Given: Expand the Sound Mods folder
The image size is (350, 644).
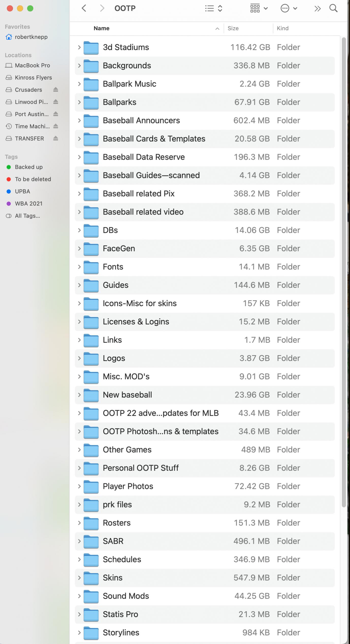Looking at the screenshot, I should click(79, 596).
